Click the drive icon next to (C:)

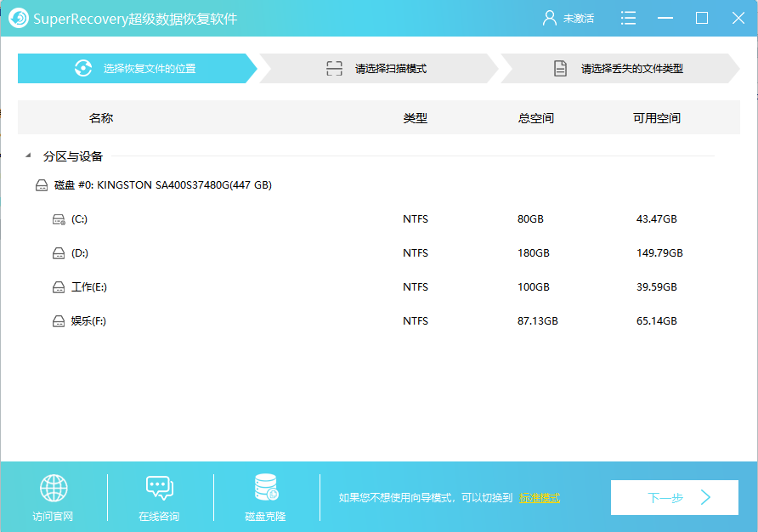58,218
